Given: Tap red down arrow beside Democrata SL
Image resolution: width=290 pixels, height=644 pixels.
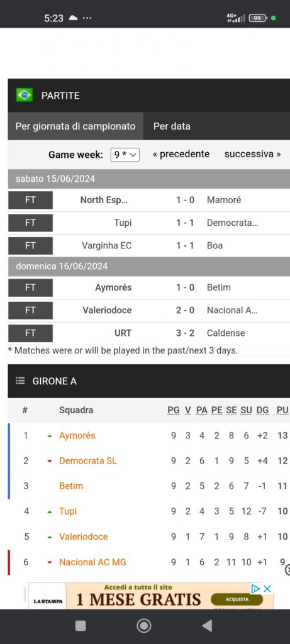Looking at the screenshot, I should tap(50, 461).
